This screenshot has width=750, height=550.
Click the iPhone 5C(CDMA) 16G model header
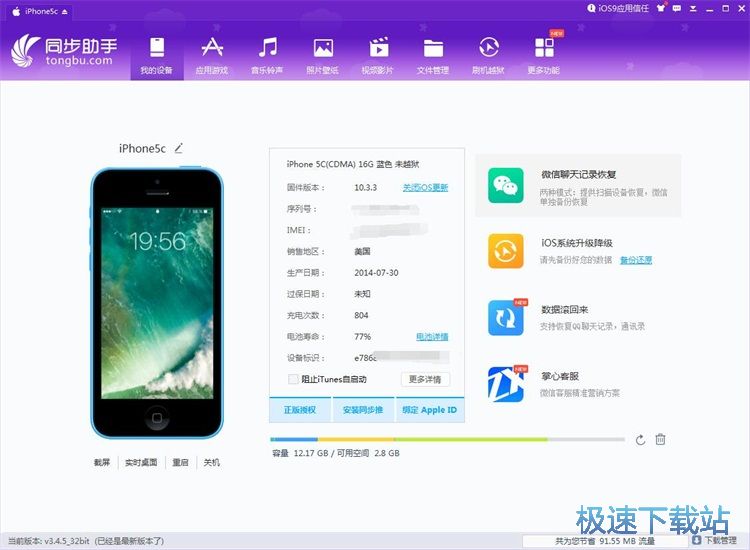tap(353, 164)
